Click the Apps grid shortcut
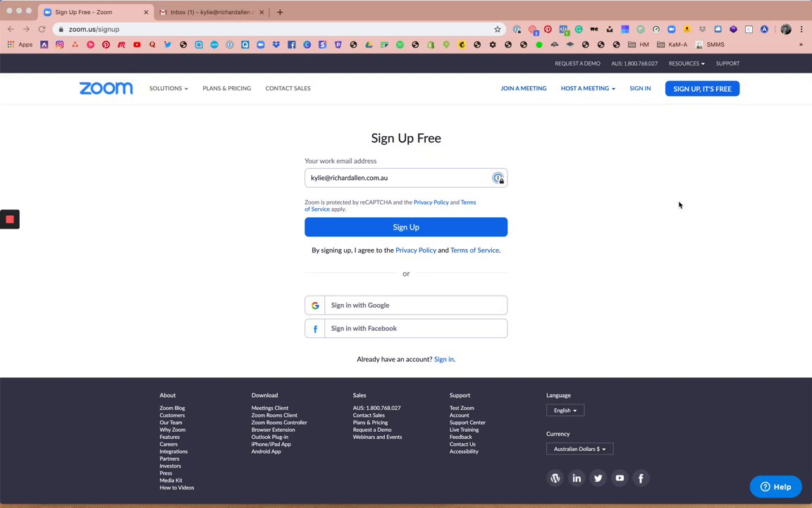Image resolution: width=812 pixels, height=508 pixels. 20,44
